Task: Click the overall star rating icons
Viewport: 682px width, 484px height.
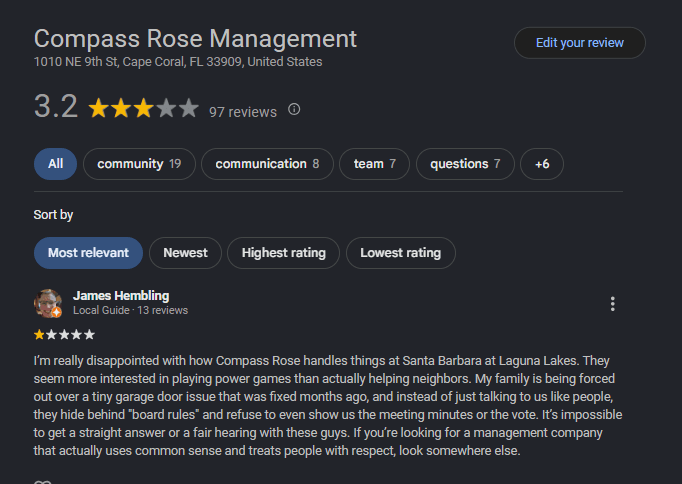Action: pos(144,108)
